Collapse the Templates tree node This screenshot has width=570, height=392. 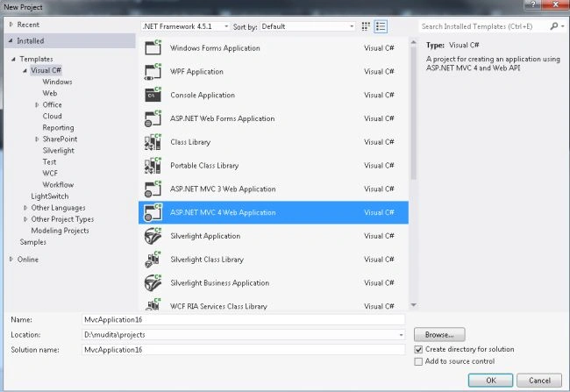point(13,59)
